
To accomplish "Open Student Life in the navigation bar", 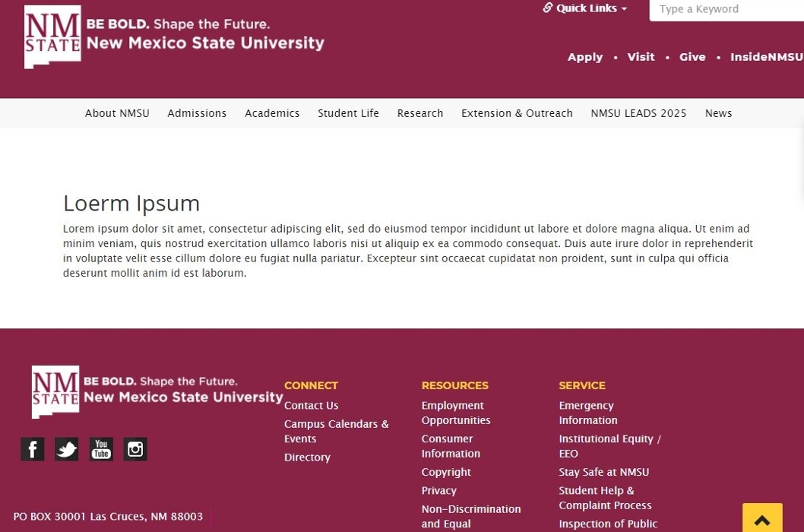I will click(348, 113).
